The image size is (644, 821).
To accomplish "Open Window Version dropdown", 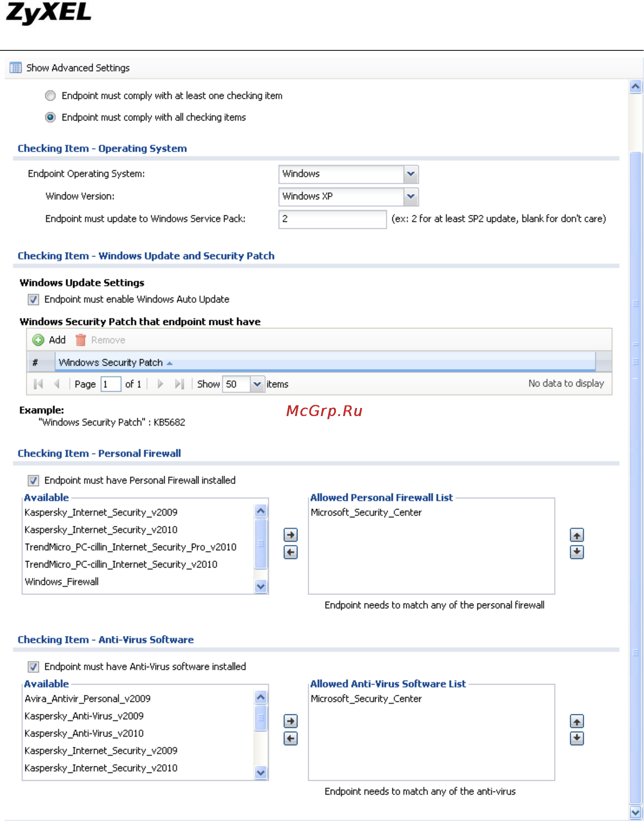I will point(410,197).
